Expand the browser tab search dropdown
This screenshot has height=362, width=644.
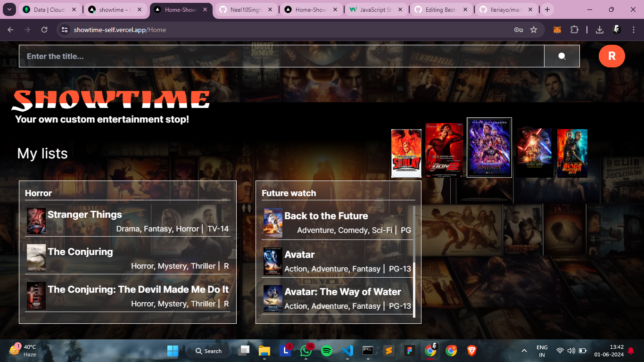coord(9,9)
